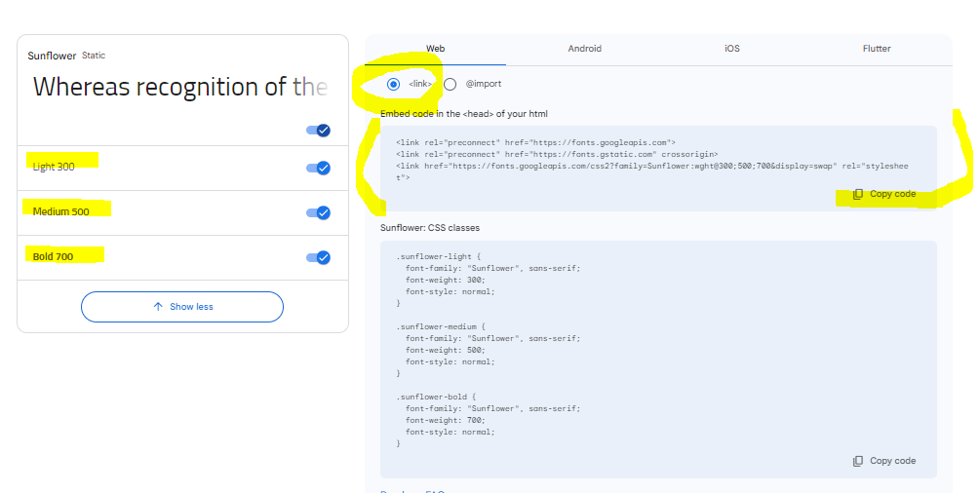
Task: Switch to the Web tab
Action: 435,49
